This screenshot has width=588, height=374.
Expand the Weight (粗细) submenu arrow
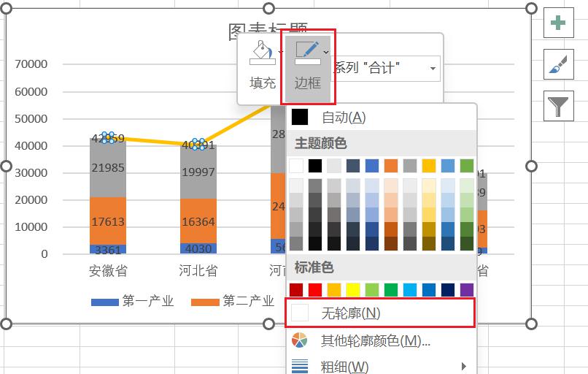464,366
